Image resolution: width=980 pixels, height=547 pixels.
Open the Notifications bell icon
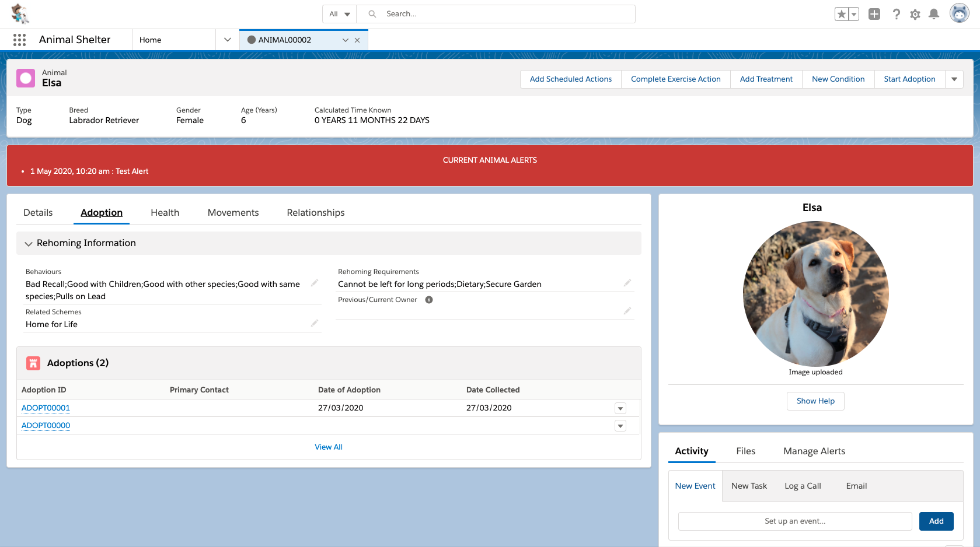tap(934, 14)
